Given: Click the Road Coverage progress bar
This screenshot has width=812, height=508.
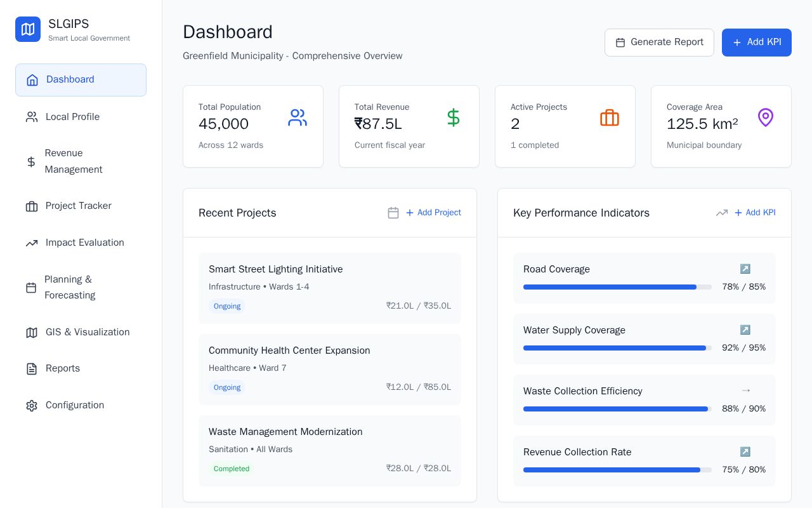Looking at the screenshot, I should (617, 287).
